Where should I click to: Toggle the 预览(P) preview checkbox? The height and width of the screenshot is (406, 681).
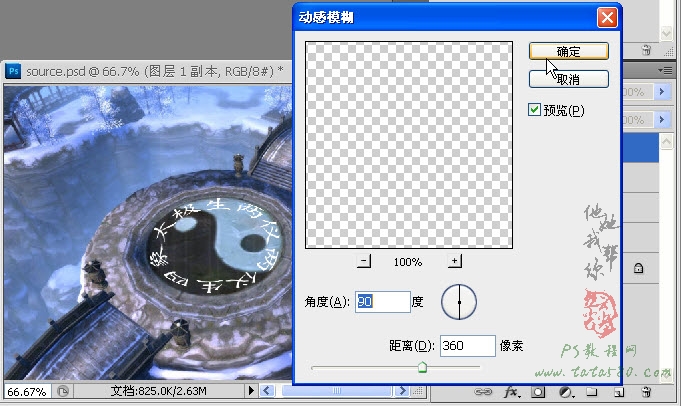[x=534, y=110]
